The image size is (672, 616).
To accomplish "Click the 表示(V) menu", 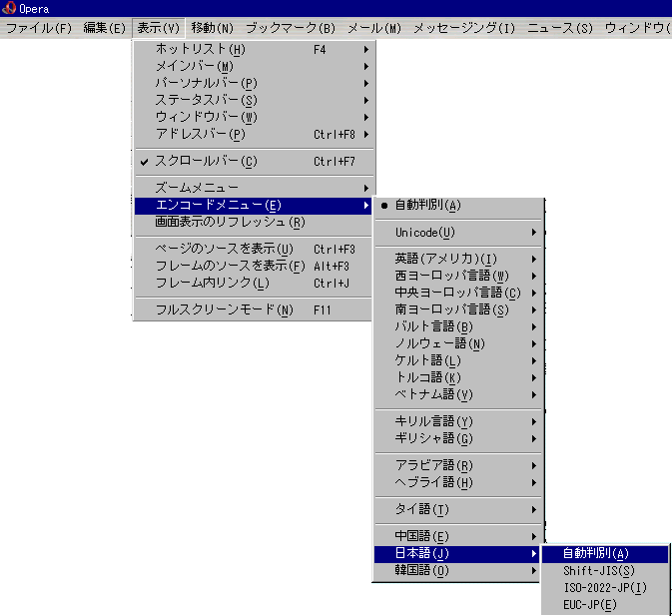I will (158, 28).
